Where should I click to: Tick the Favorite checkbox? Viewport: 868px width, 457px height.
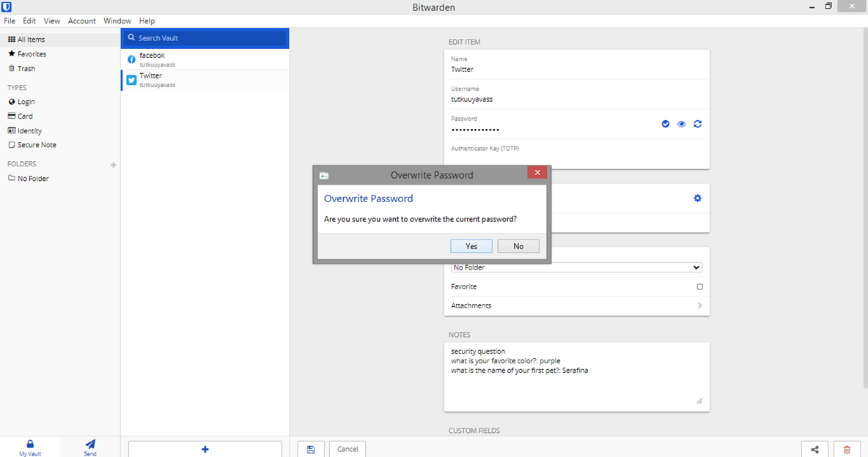click(x=699, y=286)
